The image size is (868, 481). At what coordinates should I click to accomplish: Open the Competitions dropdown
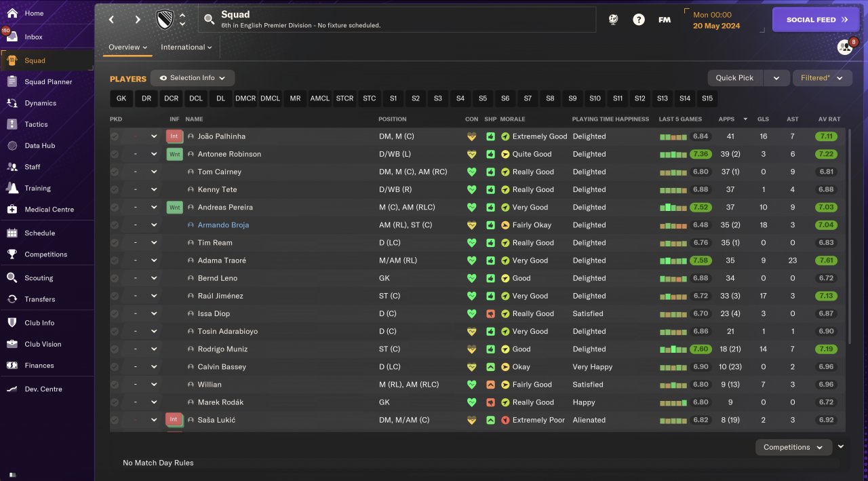(x=793, y=447)
